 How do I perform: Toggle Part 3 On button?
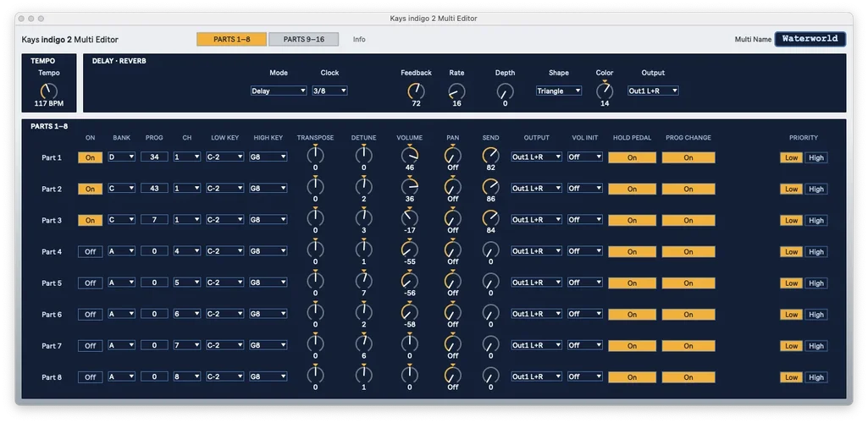tap(91, 220)
